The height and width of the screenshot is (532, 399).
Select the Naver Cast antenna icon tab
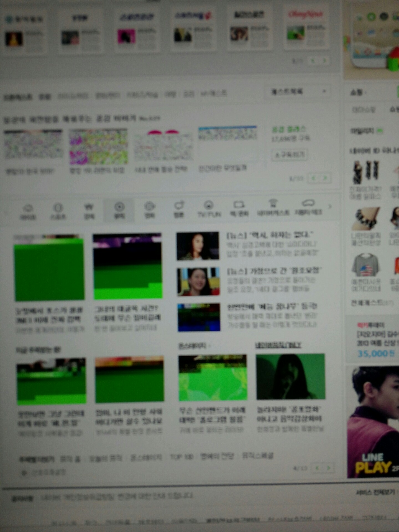click(273, 208)
